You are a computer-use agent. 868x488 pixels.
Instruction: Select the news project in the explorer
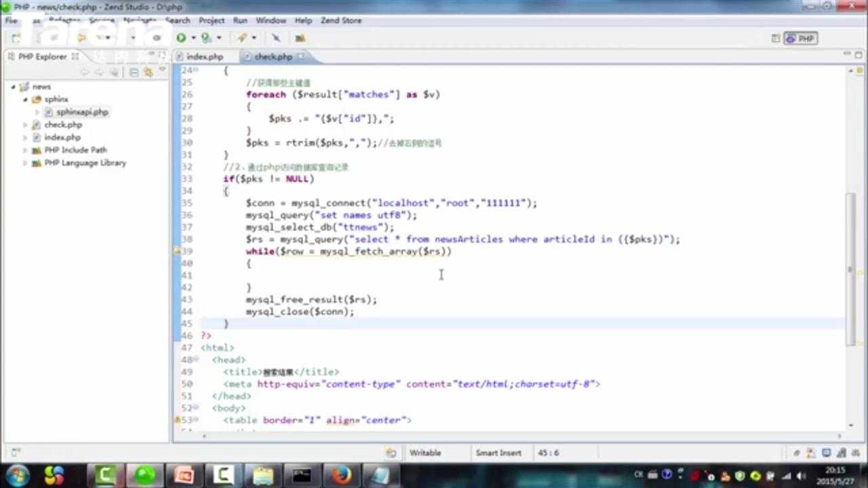point(41,87)
